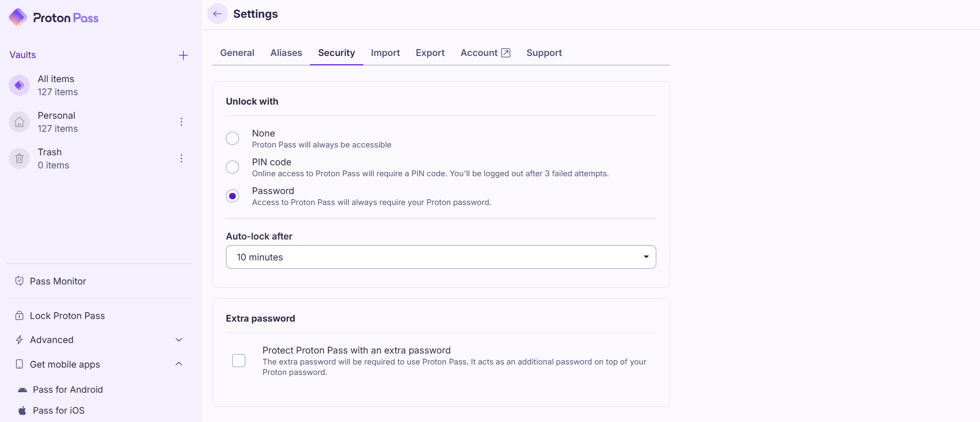980x422 pixels.
Task: Click the 'Extra password' section heading
Action: tap(260, 318)
